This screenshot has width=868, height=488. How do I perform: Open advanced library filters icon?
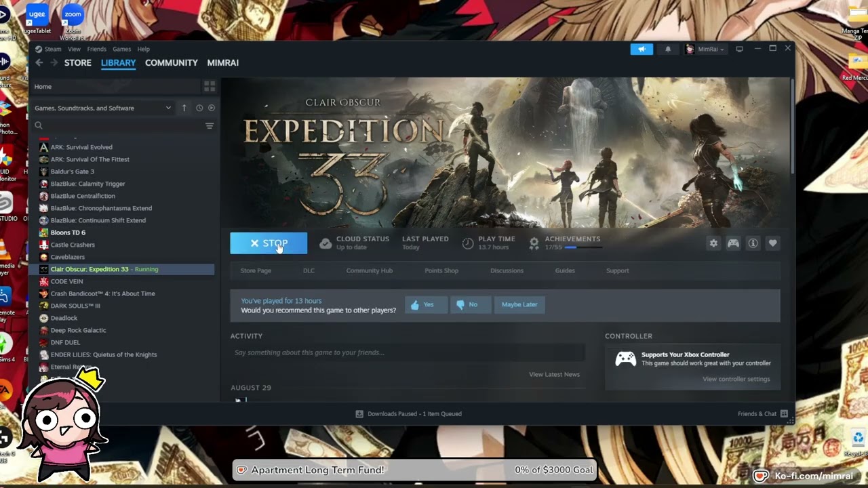[210, 125]
